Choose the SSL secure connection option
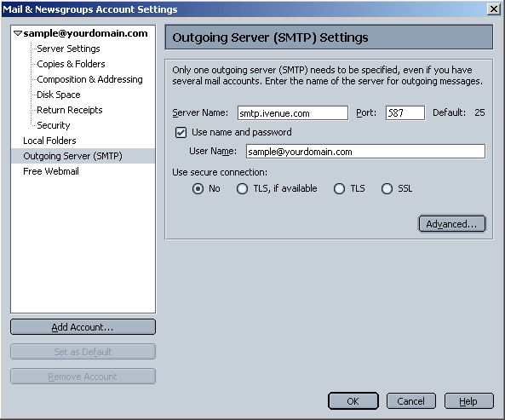This screenshot has width=505, height=420. tap(387, 189)
